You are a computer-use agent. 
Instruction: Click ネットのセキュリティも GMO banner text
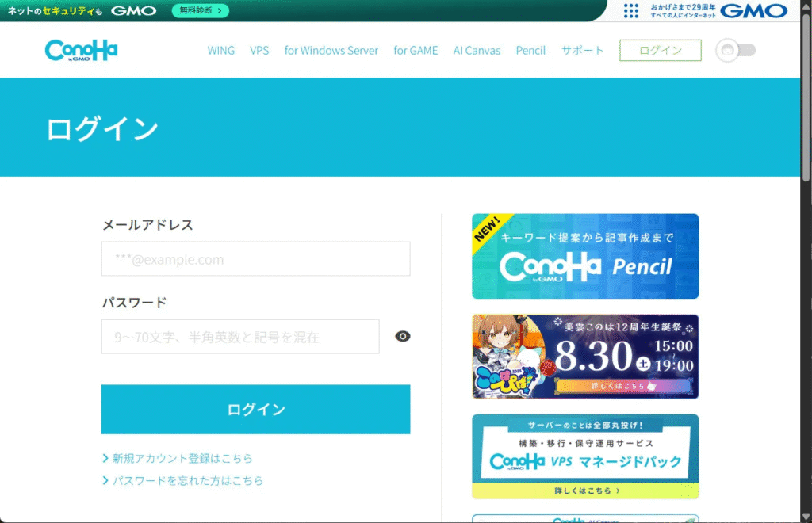82,10
